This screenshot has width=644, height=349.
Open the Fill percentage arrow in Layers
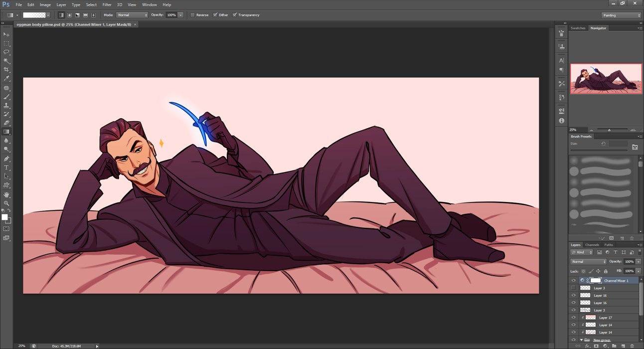(x=639, y=271)
